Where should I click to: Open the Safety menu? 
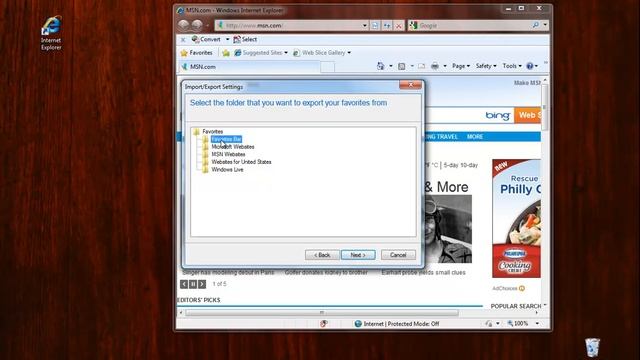point(486,66)
